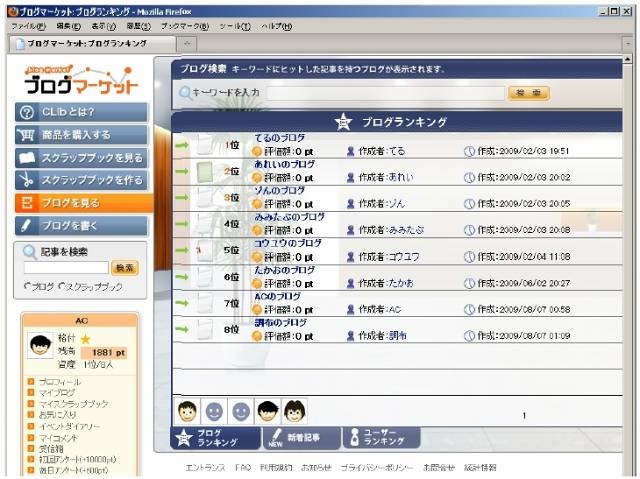Open the みみたぶのブログ link
640x479 pixels.
click(289, 217)
